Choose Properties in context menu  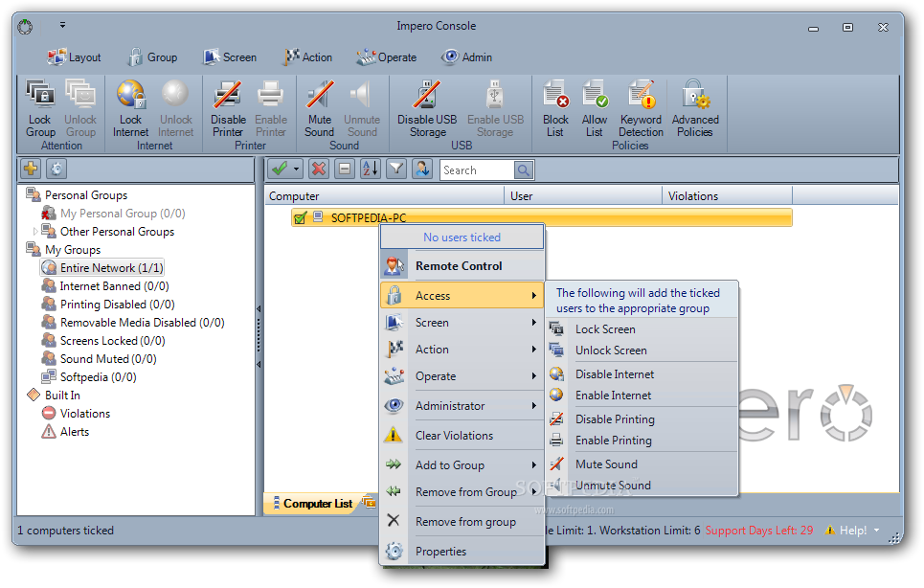462,552
